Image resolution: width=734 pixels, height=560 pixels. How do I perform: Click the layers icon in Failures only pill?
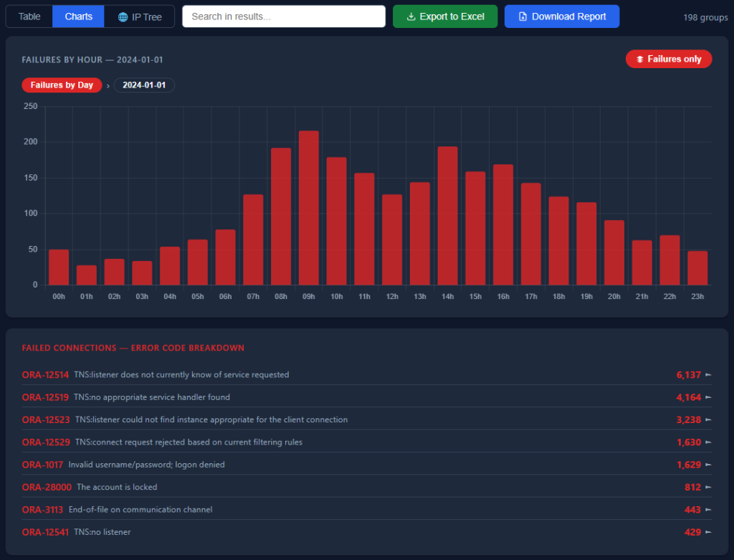coord(640,60)
